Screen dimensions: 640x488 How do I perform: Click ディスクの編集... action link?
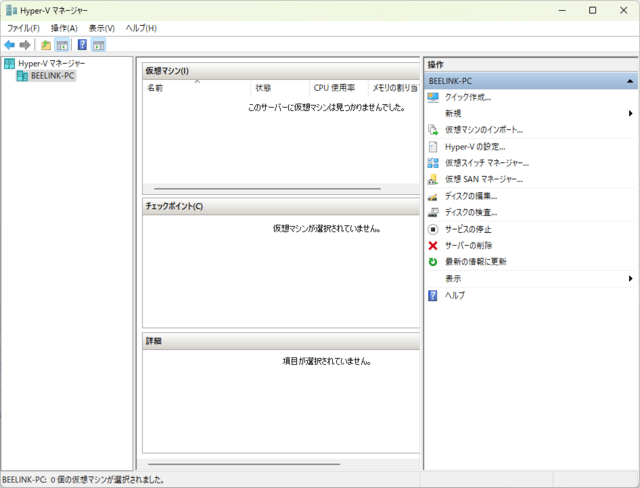pyautogui.click(x=471, y=196)
